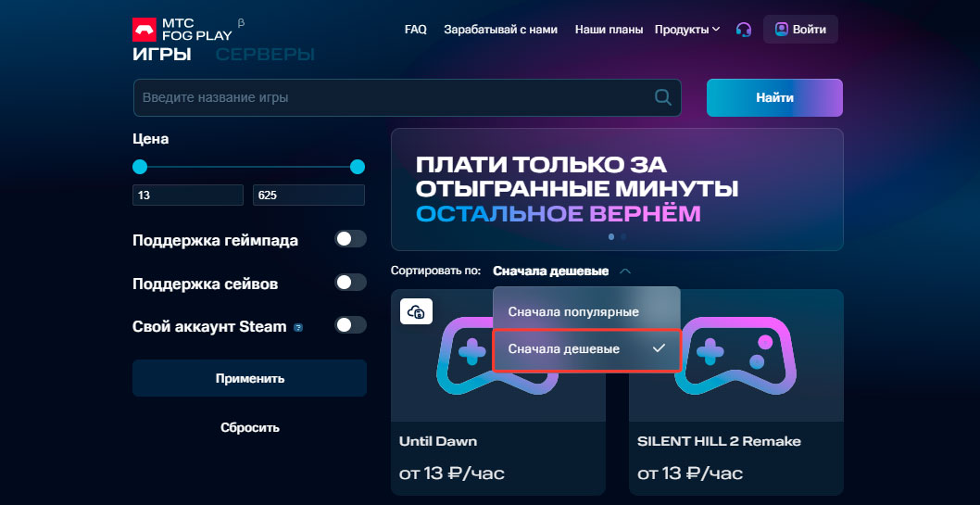Expand the Продукты dropdown menu
The height and width of the screenshot is (505, 980).
(687, 30)
